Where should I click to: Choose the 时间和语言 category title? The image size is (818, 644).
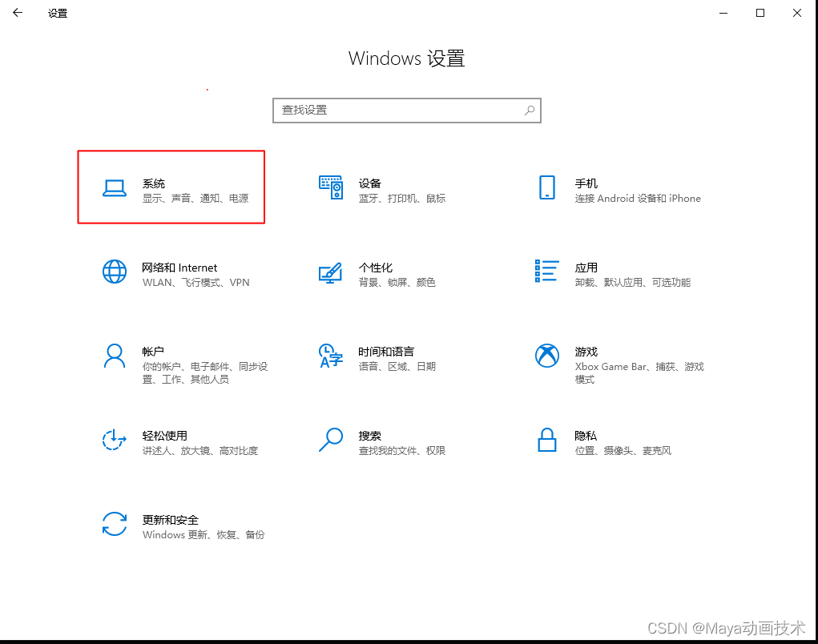386,352
